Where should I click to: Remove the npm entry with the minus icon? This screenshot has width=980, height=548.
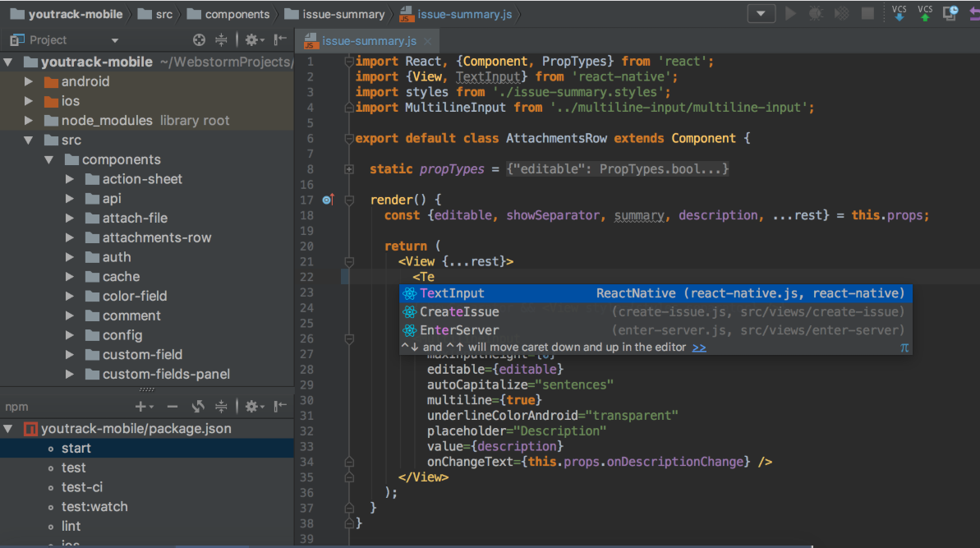172,407
